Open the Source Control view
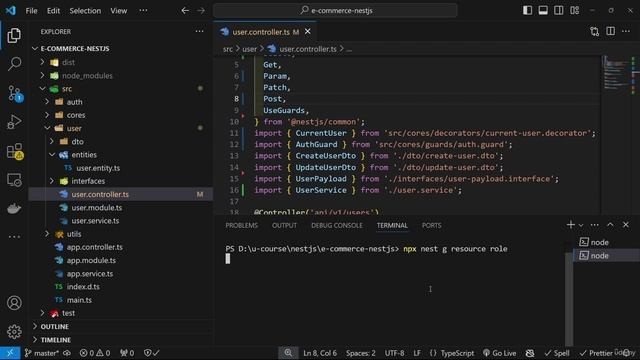The width and height of the screenshot is (640, 360). point(14,93)
